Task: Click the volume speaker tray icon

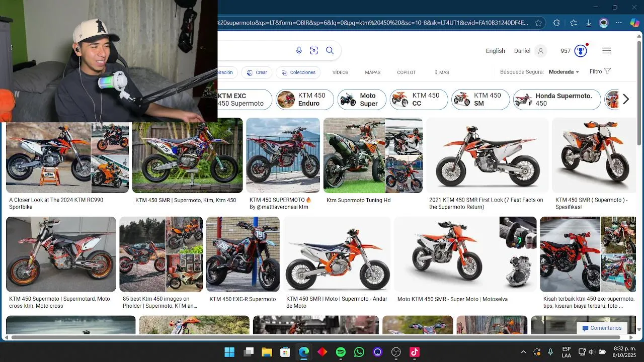Action: point(591,352)
